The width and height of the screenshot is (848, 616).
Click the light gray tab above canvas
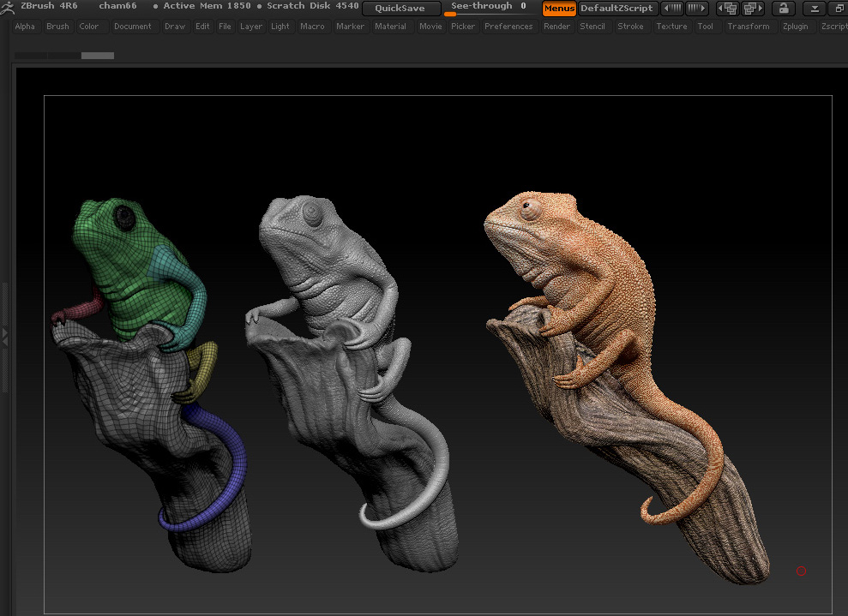click(x=98, y=56)
